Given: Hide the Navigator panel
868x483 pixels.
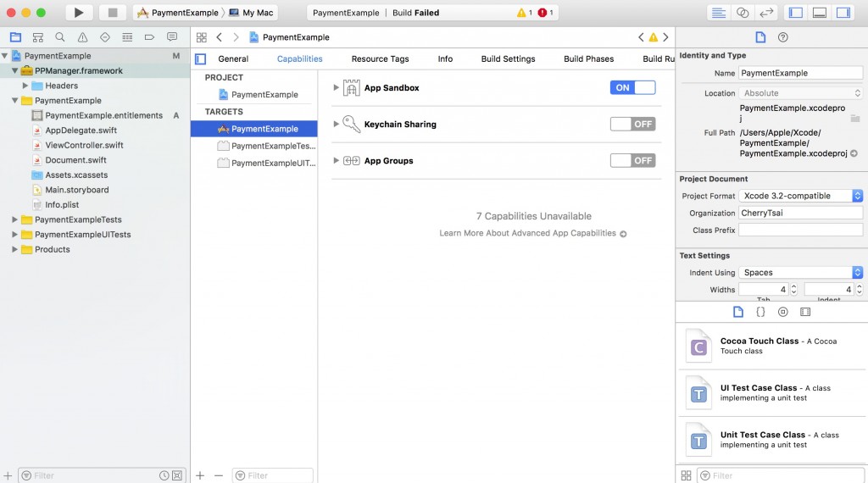Looking at the screenshot, I should pos(795,12).
